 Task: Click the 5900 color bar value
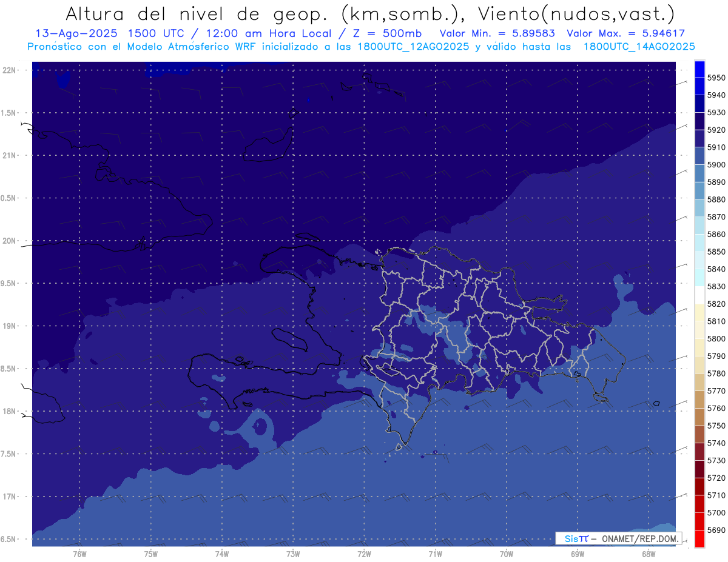(716, 164)
